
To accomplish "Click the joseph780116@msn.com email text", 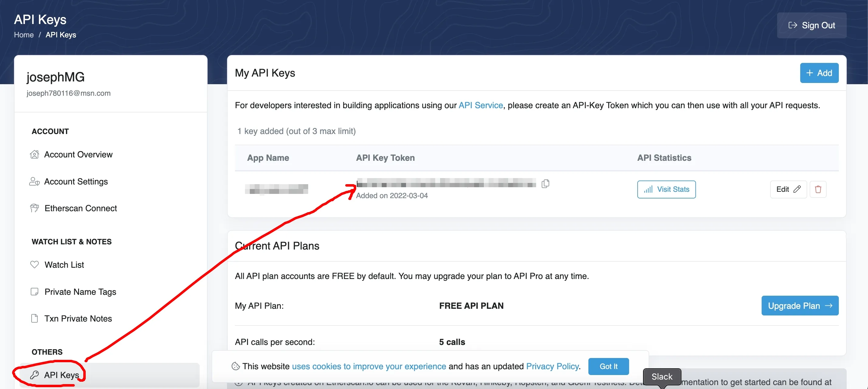I will 68,93.
